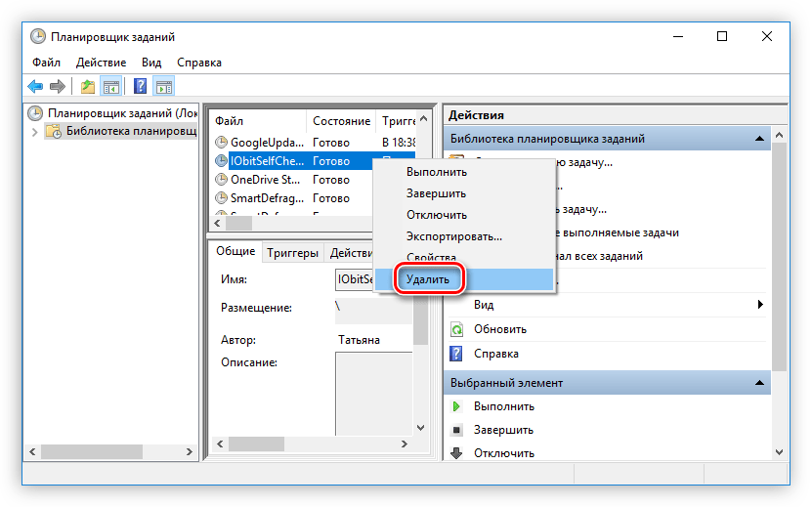The height and width of the screenshot is (507, 812).
Task: Click the Back arrow toolbar icon
Action: [x=35, y=86]
